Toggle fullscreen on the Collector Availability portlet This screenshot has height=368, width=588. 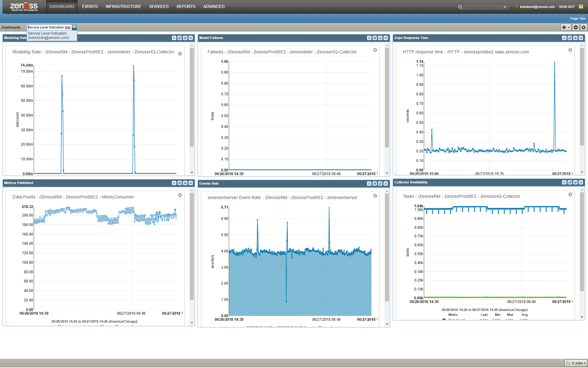coord(570,182)
